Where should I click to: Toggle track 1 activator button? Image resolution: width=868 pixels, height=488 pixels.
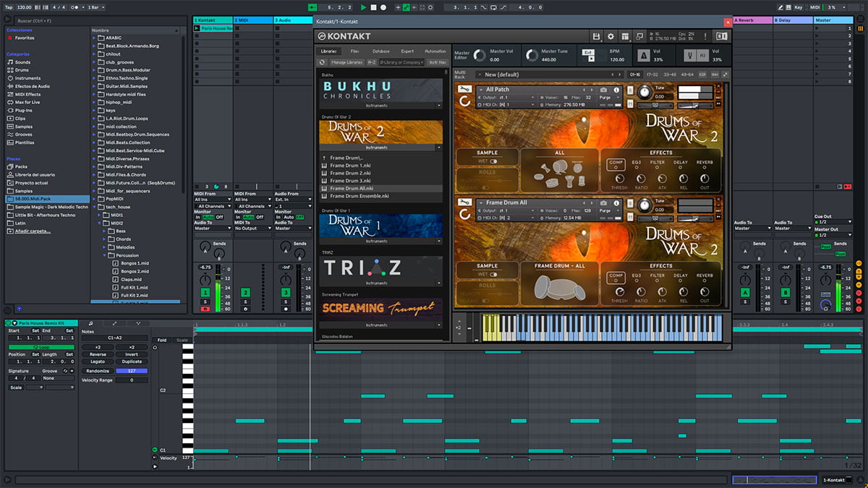pos(205,292)
